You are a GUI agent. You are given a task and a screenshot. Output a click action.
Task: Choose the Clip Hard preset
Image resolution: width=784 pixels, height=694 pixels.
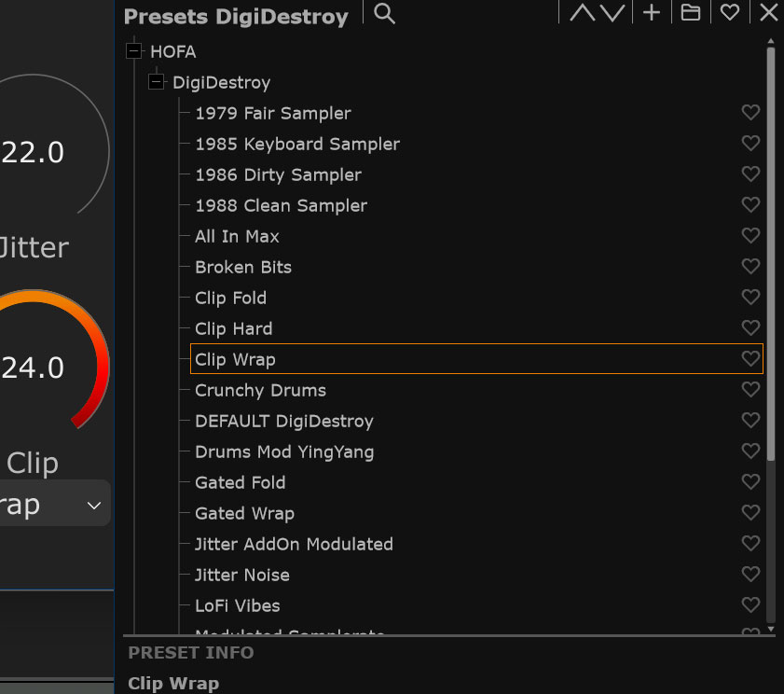[233, 328]
